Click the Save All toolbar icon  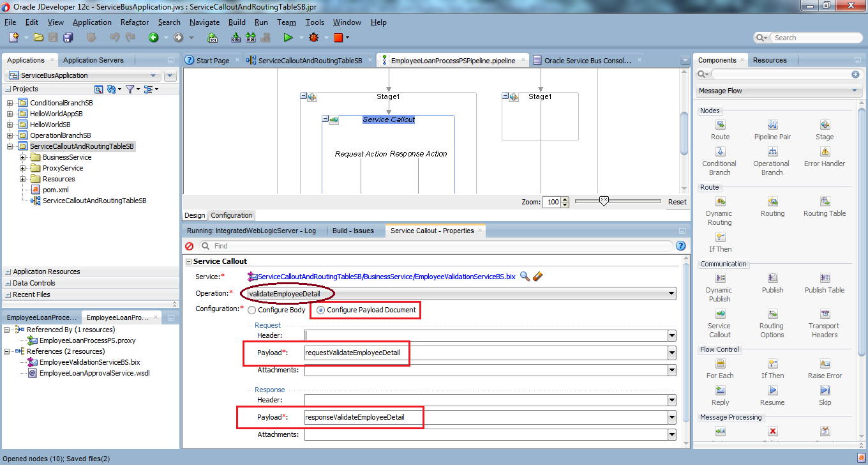pyautogui.click(x=66, y=38)
